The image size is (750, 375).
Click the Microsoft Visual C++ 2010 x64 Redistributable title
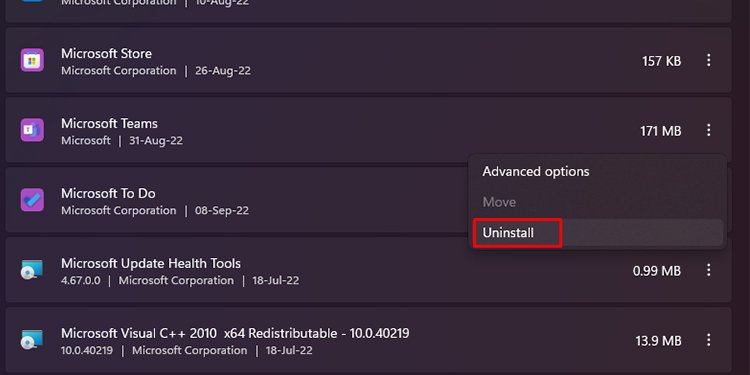point(235,333)
